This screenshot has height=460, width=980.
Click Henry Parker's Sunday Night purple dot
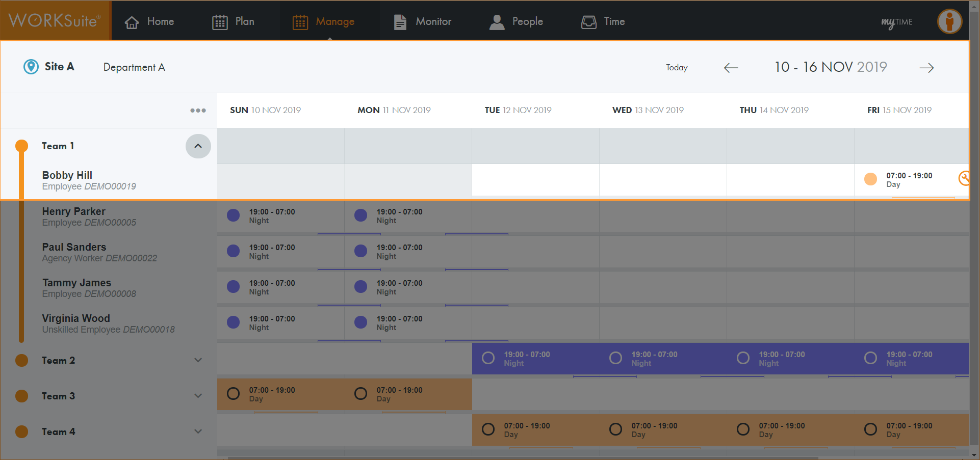(233, 215)
